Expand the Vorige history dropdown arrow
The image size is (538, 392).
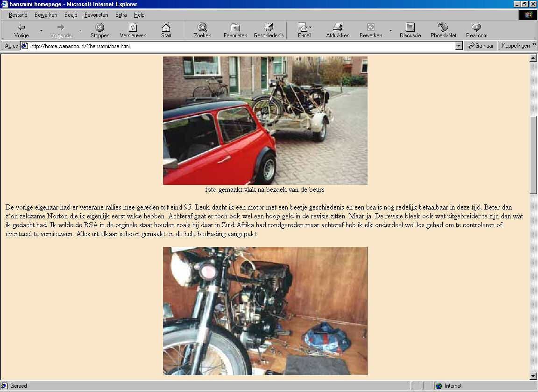coord(41,31)
